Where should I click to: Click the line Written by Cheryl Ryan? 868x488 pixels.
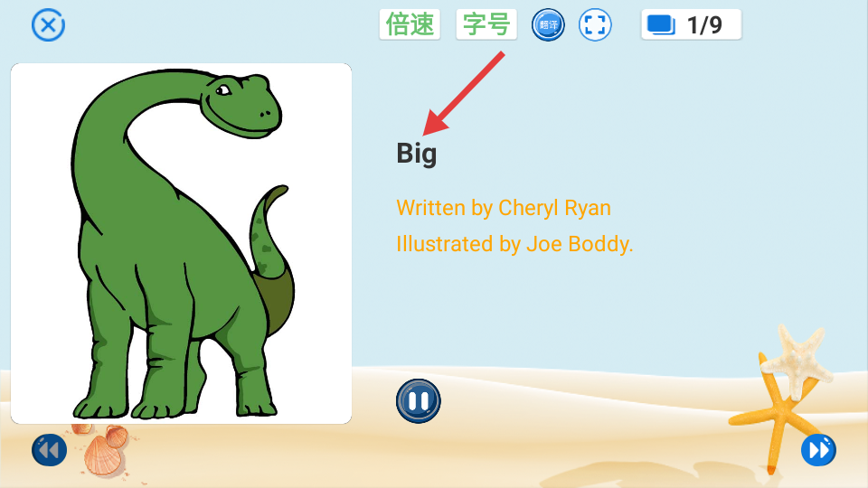(x=504, y=208)
